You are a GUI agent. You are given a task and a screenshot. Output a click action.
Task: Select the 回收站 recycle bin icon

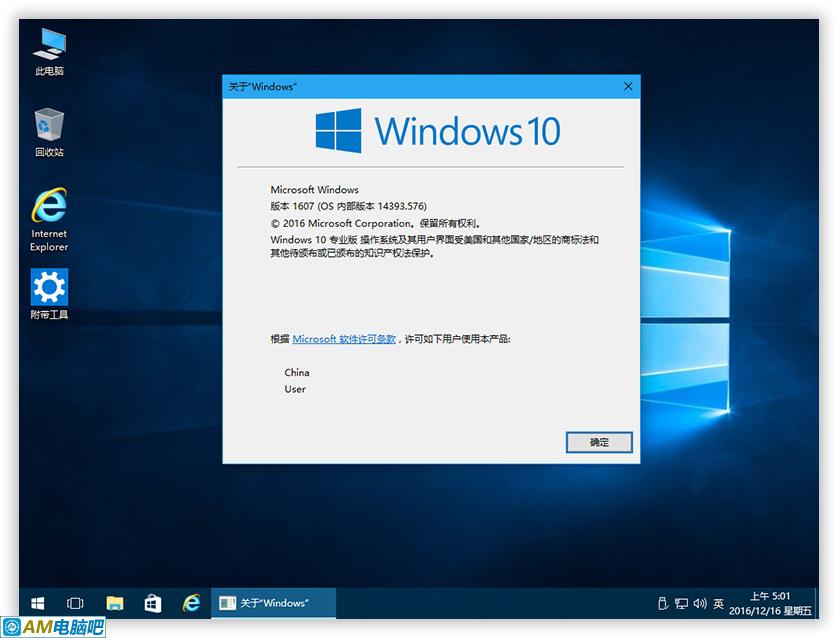coord(49,133)
